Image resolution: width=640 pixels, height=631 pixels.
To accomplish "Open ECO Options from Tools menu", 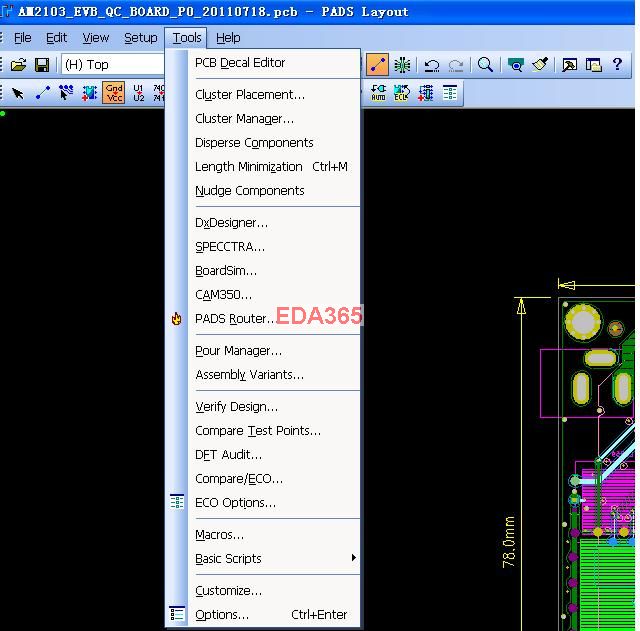I will (x=235, y=503).
